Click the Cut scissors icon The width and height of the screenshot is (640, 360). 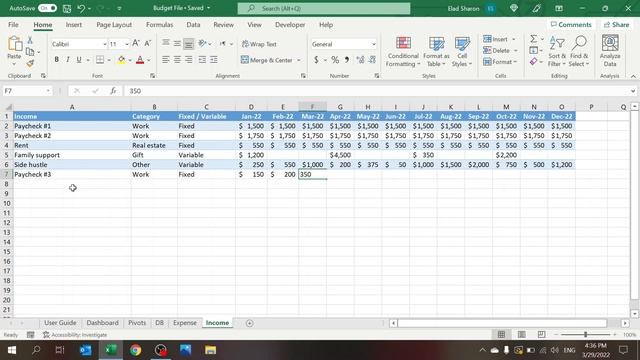click(30, 40)
